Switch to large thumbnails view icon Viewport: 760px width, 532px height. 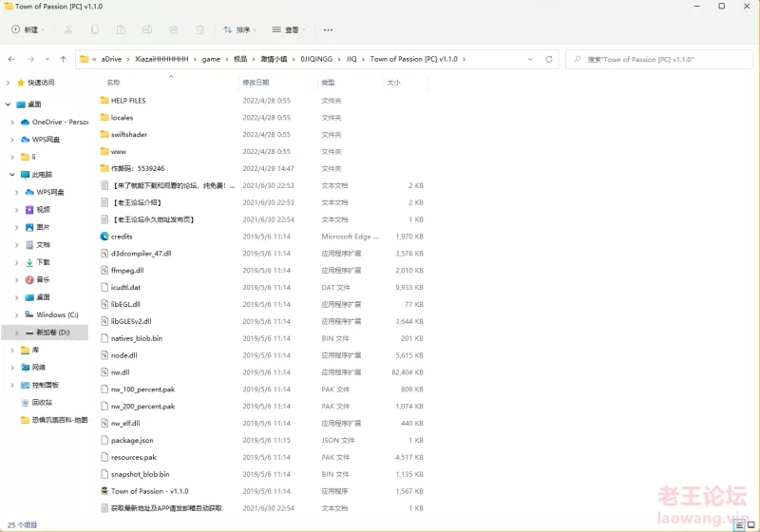click(x=751, y=524)
